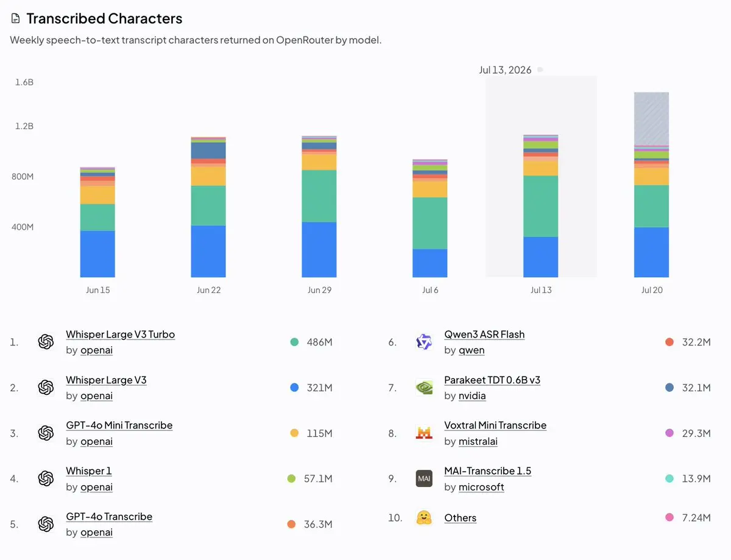Open the Parakeet TDT 0.6B v3 link
Viewport: 731px width, 560px height.
pos(492,380)
